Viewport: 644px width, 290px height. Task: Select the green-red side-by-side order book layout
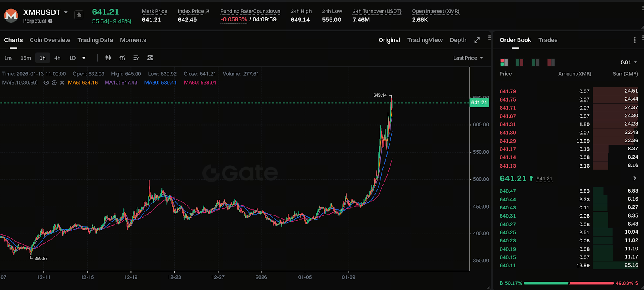pos(520,62)
